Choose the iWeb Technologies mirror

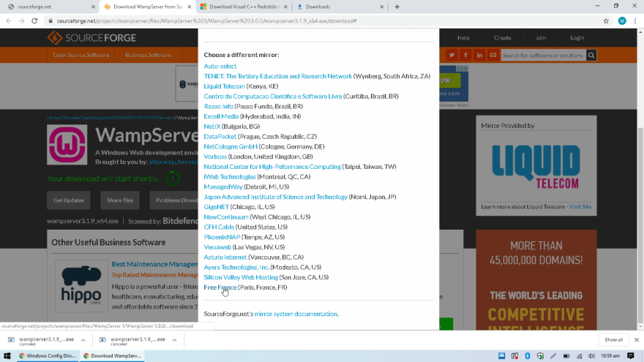click(x=230, y=176)
